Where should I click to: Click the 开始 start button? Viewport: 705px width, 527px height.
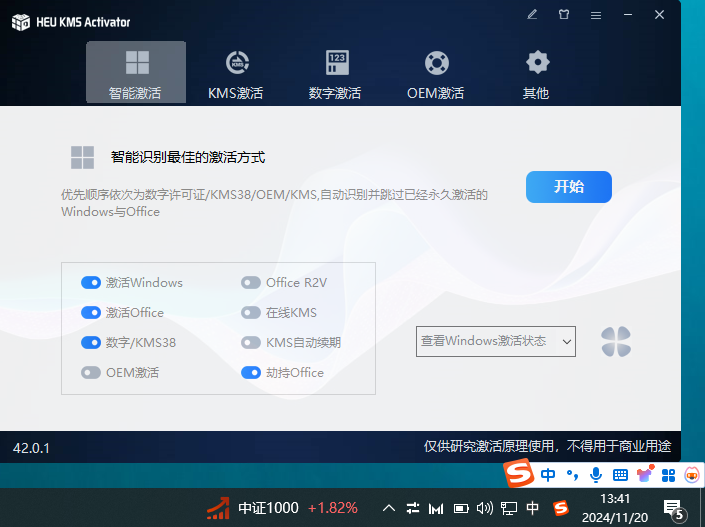[x=569, y=187]
